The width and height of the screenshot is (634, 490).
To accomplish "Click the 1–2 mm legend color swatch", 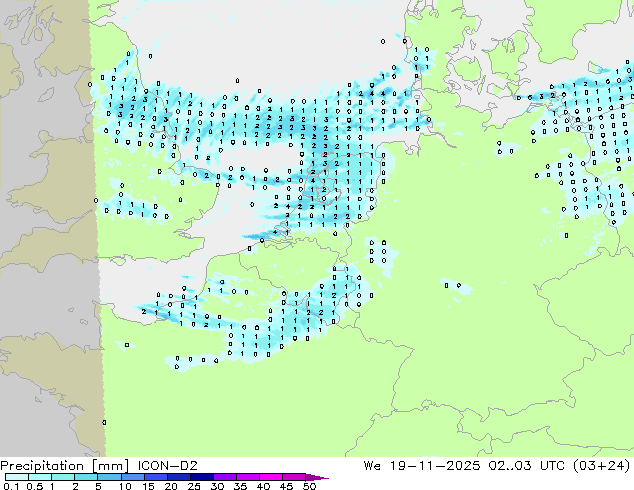I will [63, 477].
